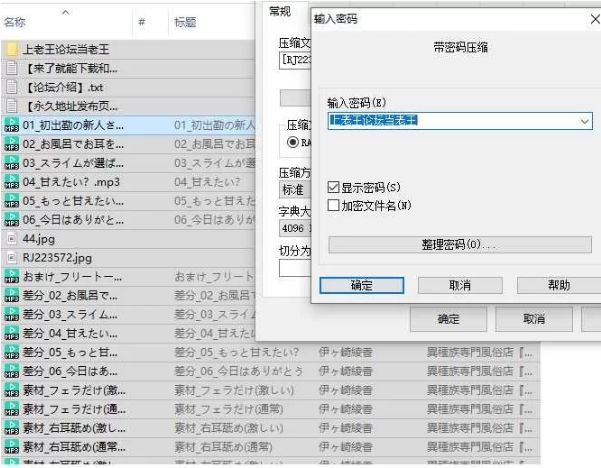Click album 異種族専門風俗店 in 差分_06 row
Screen dimensions: 601x468
[x=479, y=371]
